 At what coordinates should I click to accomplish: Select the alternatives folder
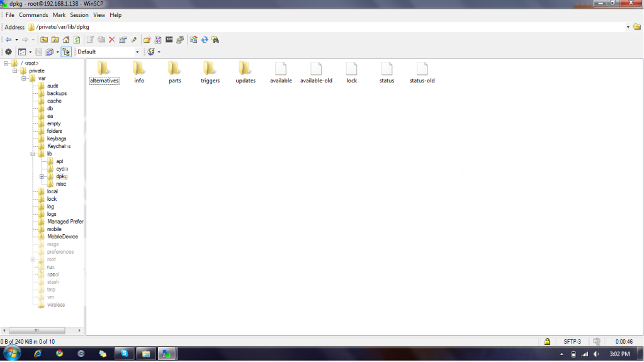(104, 72)
